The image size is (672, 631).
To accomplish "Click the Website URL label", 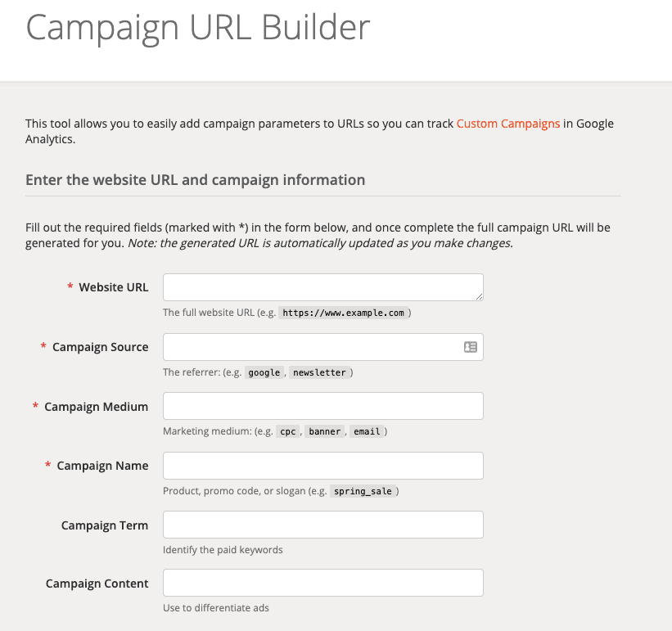I will coord(114,287).
